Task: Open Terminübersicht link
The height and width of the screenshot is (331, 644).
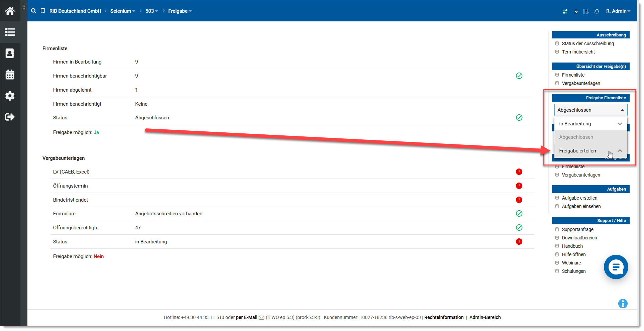Action: pos(578,52)
